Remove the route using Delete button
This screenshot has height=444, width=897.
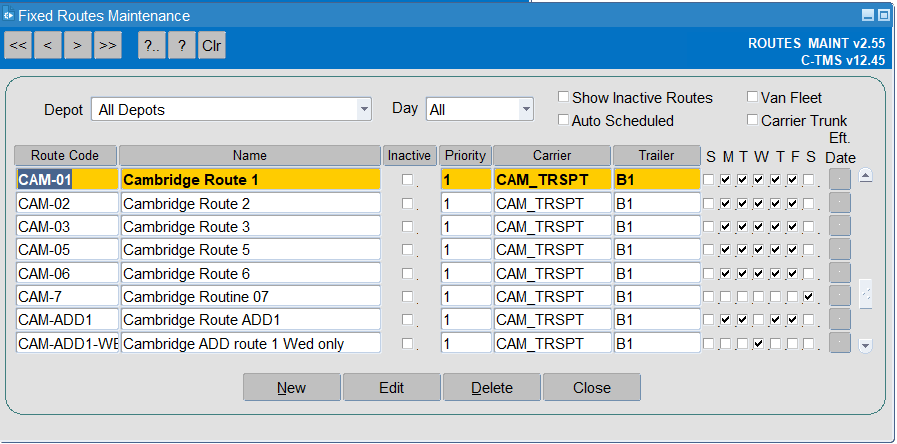coord(492,387)
